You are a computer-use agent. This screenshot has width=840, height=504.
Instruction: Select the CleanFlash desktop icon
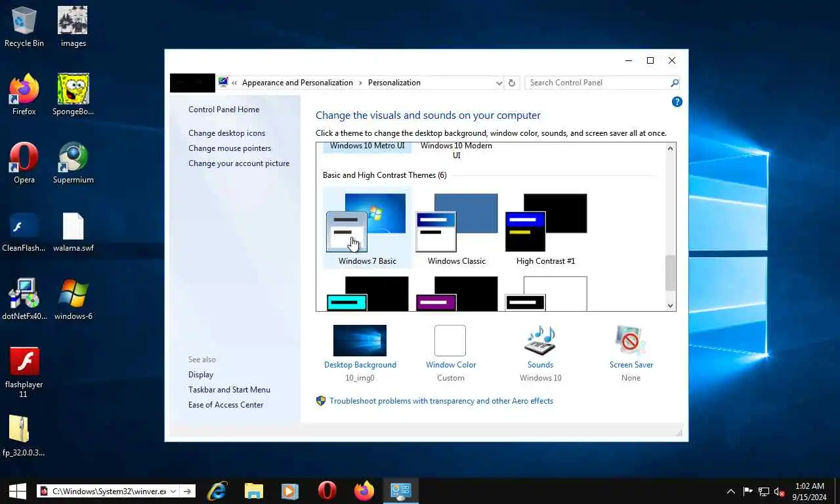24,232
